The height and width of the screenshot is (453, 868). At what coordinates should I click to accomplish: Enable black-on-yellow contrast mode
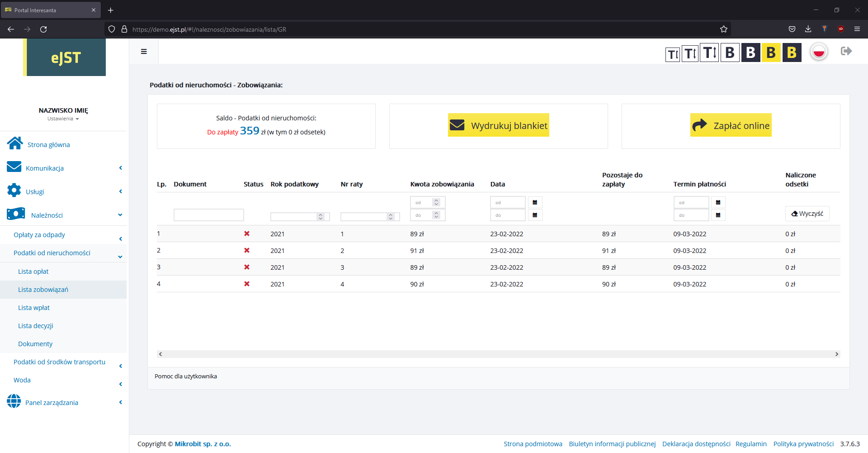[771, 53]
